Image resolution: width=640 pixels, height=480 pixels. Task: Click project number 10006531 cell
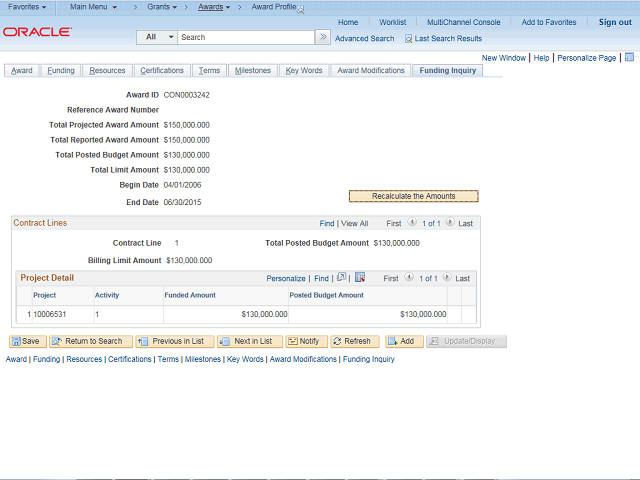pyautogui.click(x=50, y=314)
